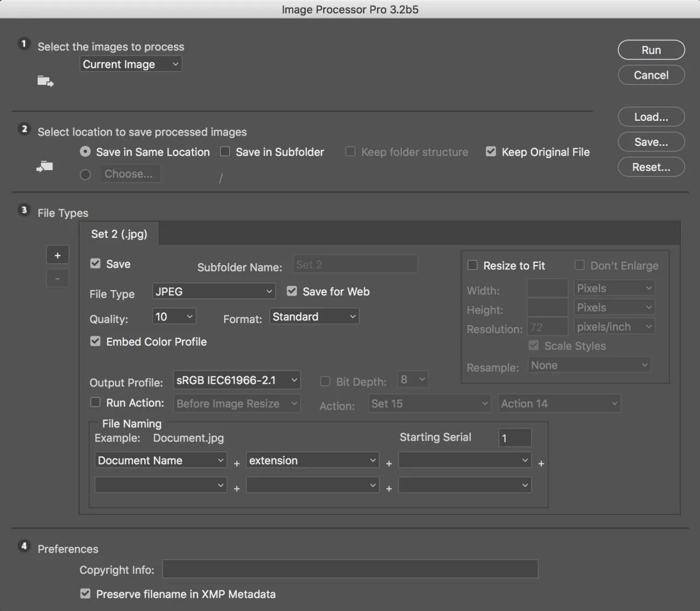Open the File Type dropdown showing JPEG
Screen dimensions: 700x611
(x=213, y=291)
